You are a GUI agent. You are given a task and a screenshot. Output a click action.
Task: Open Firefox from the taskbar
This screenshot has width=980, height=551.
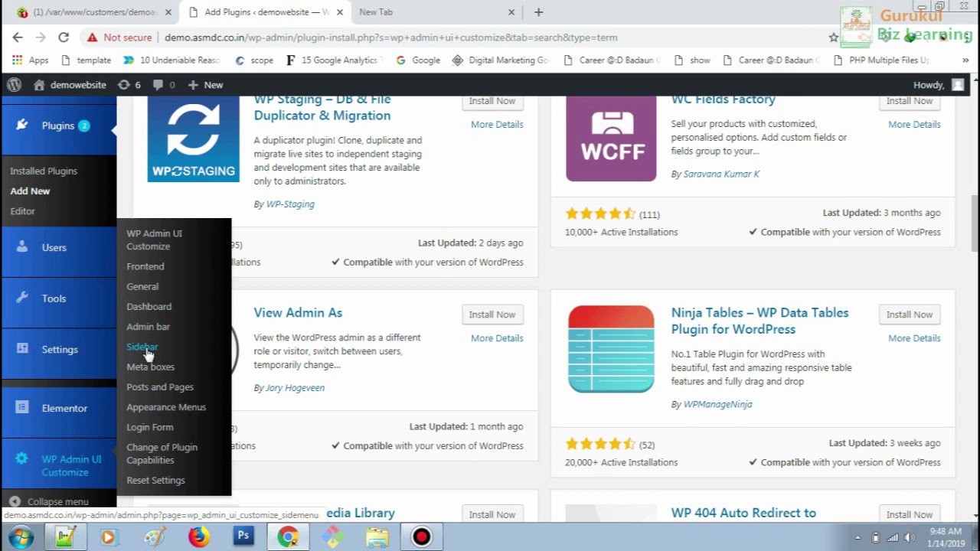tap(198, 537)
